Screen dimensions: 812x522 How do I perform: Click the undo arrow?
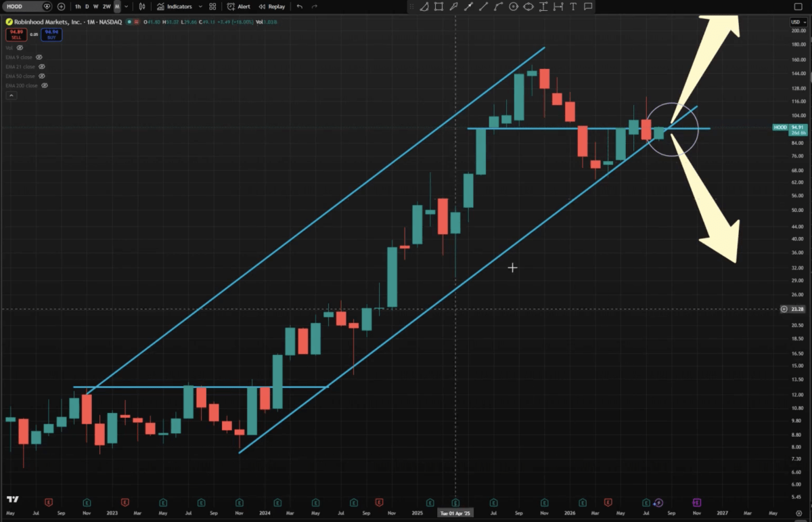[x=300, y=6]
